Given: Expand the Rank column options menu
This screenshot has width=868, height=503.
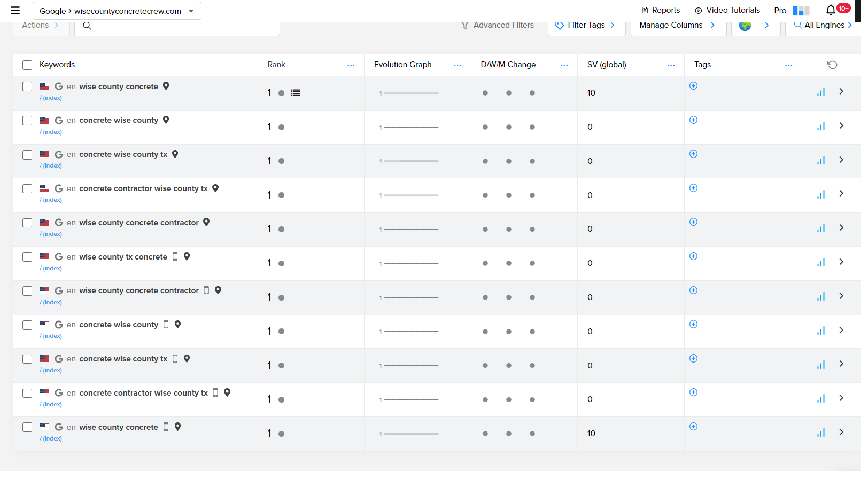Looking at the screenshot, I should pos(351,65).
